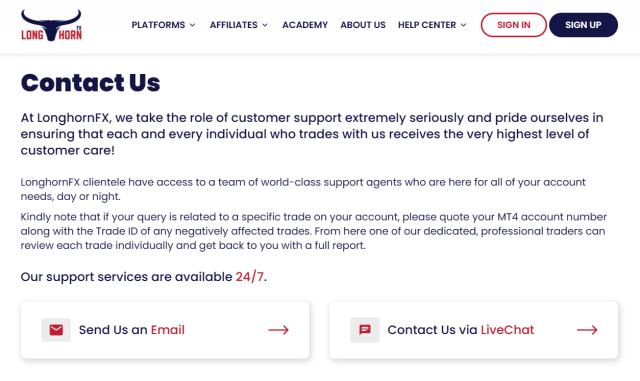Click the arrow on Send Us an Email card
Image resolution: width=640 pixels, height=381 pixels.
[x=278, y=330]
